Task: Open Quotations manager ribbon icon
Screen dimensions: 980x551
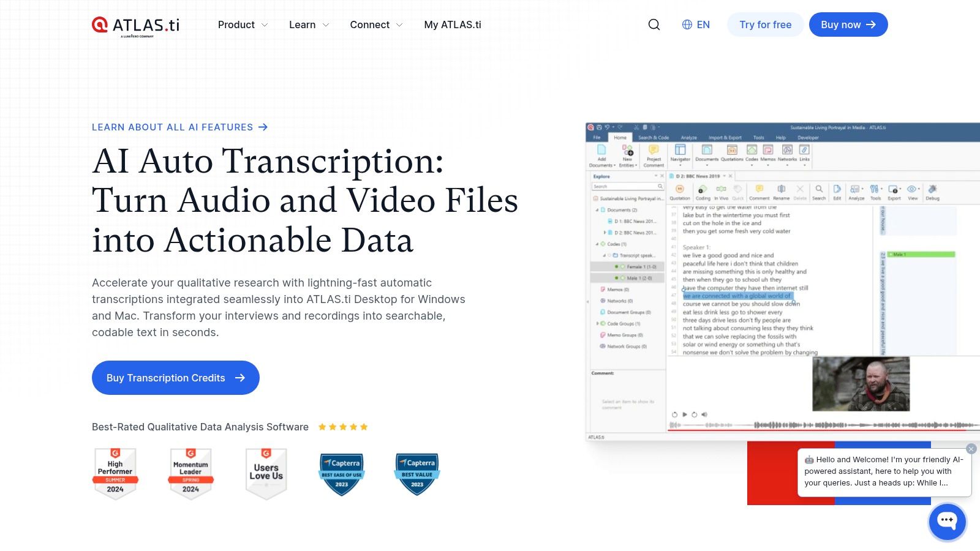Action: 732,154
